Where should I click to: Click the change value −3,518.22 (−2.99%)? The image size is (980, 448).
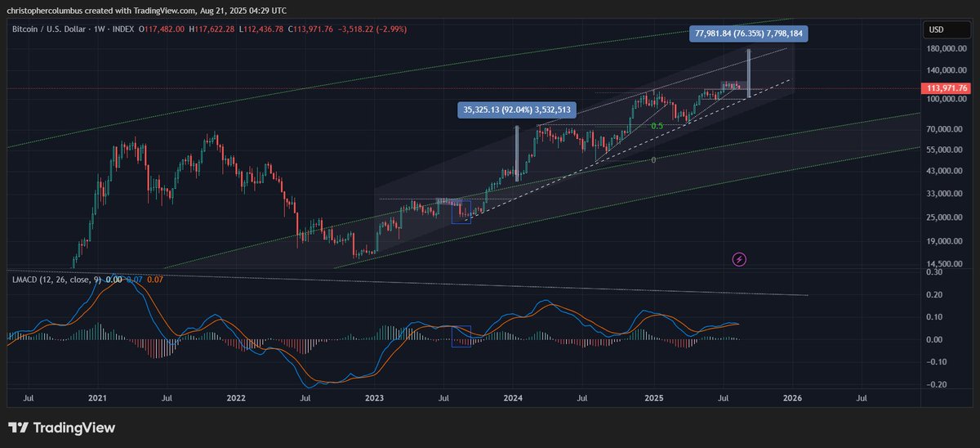tap(373, 29)
